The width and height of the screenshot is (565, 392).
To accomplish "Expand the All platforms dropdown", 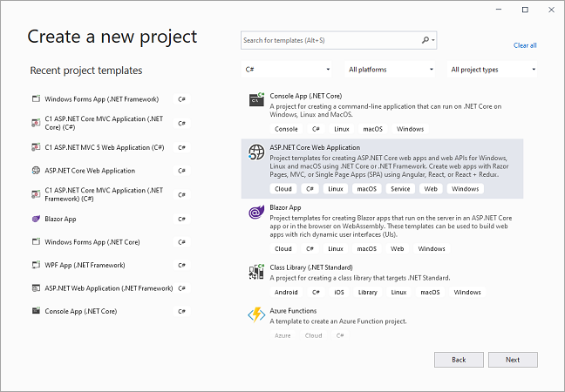I will pyautogui.click(x=390, y=70).
